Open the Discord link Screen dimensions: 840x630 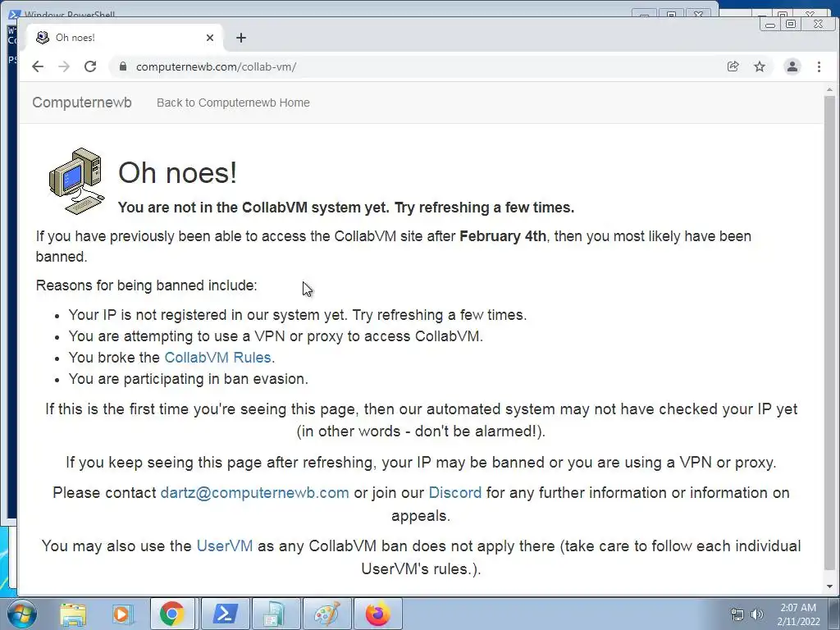click(x=454, y=493)
